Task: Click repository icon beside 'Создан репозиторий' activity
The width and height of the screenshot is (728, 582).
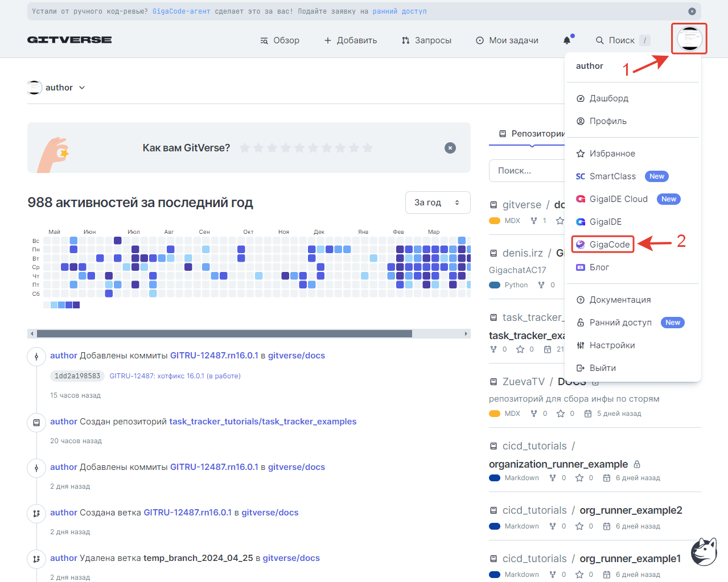Action: [36, 423]
